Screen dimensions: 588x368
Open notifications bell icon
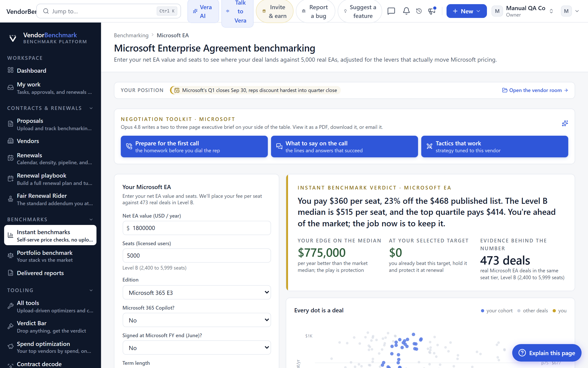tap(406, 11)
